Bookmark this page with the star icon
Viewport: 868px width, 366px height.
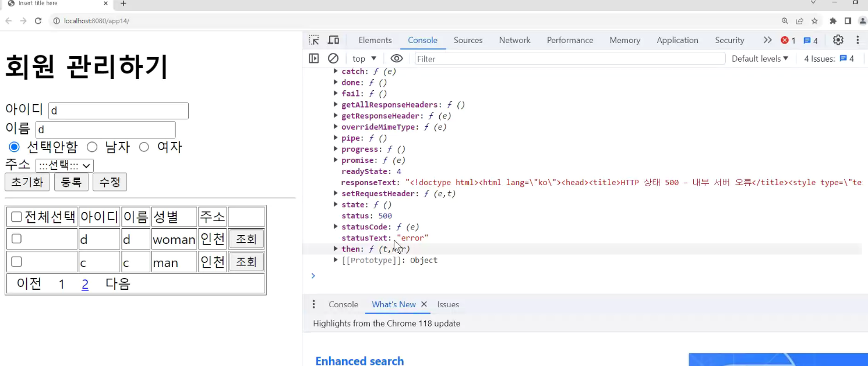coord(814,21)
